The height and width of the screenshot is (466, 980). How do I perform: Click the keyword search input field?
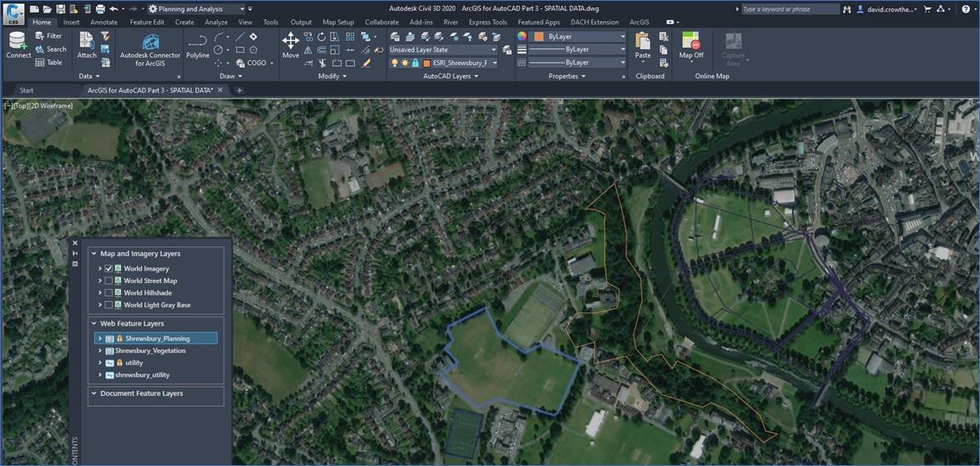tap(790, 9)
